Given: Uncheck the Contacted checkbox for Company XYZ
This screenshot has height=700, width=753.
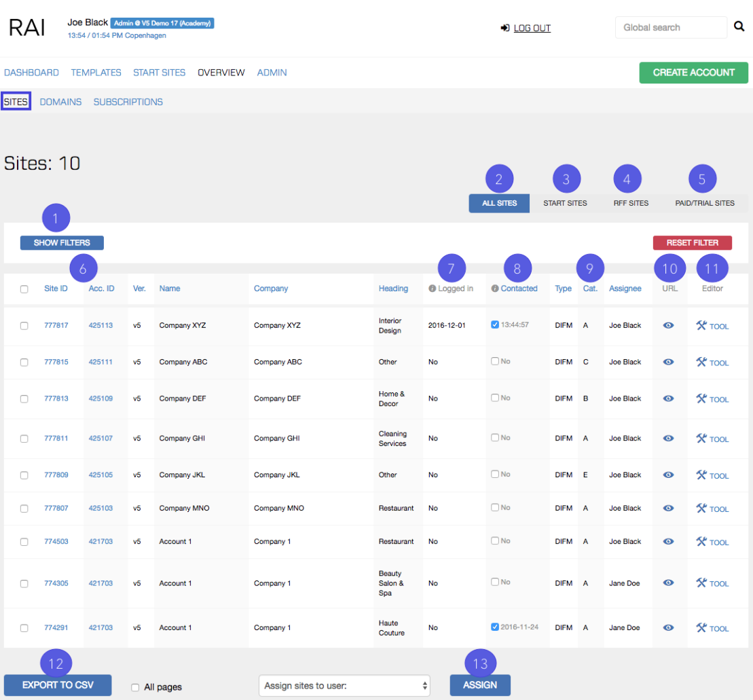Looking at the screenshot, I should (495, 324).
